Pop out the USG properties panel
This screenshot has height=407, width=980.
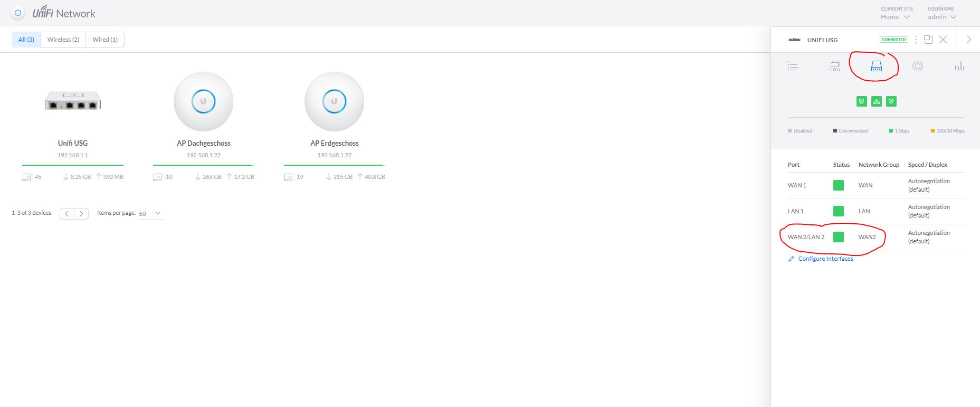(928, 40)
